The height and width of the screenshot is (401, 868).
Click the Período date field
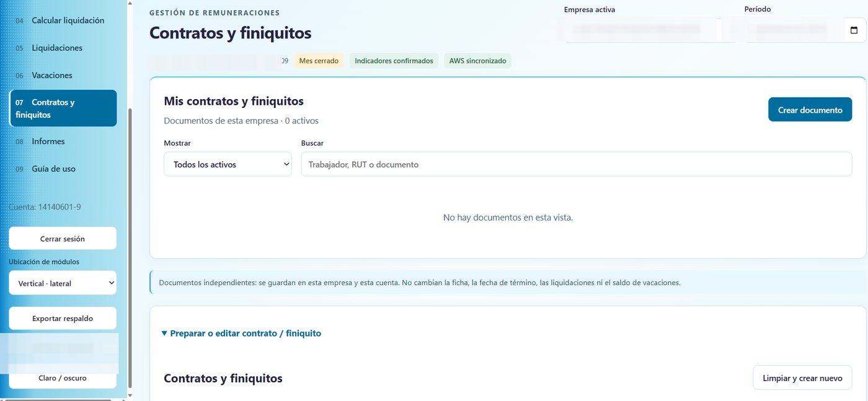point(805,30)
